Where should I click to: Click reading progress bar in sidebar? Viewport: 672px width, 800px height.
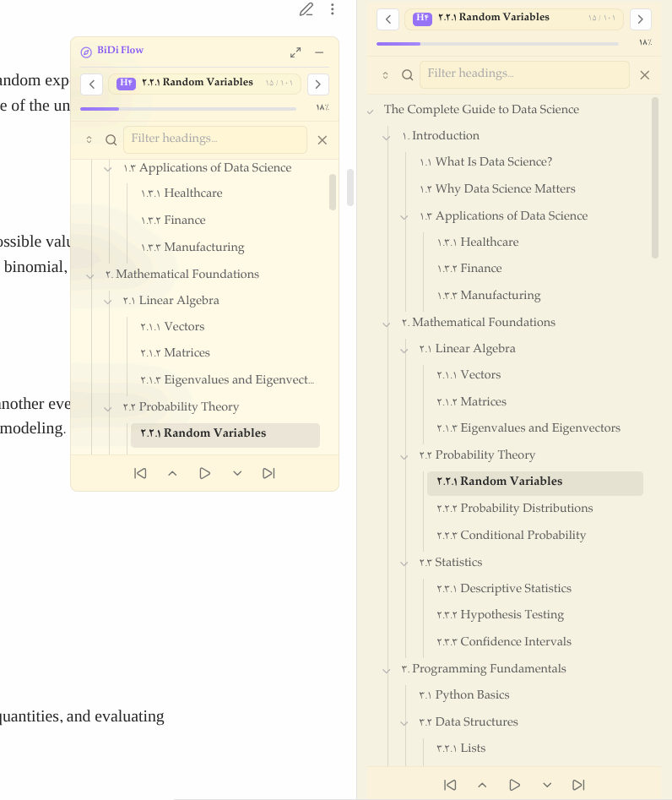(497, 44)
